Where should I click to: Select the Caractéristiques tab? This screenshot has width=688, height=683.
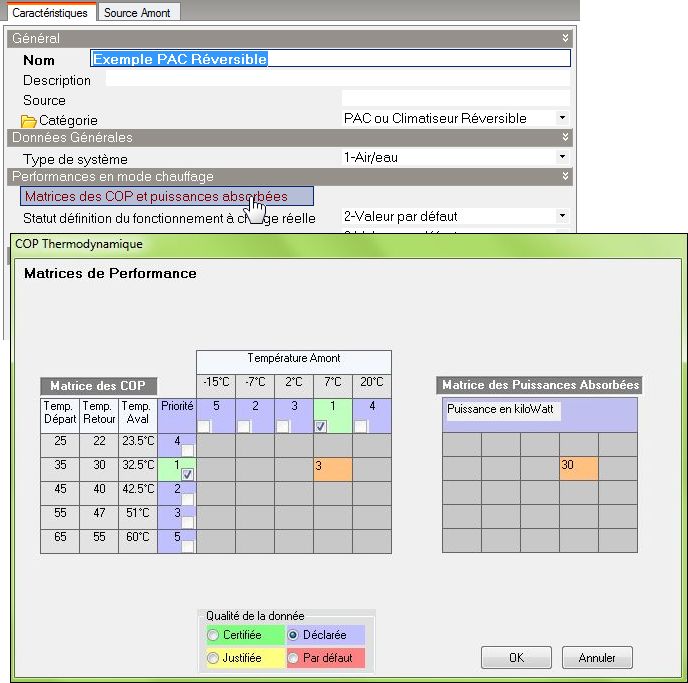click(49, 12)
